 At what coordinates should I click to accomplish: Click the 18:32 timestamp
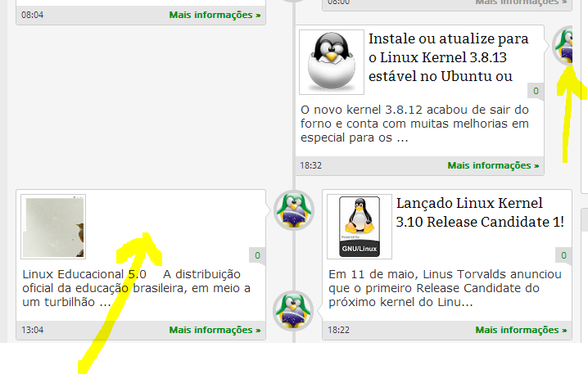click(x=311, y=165)
